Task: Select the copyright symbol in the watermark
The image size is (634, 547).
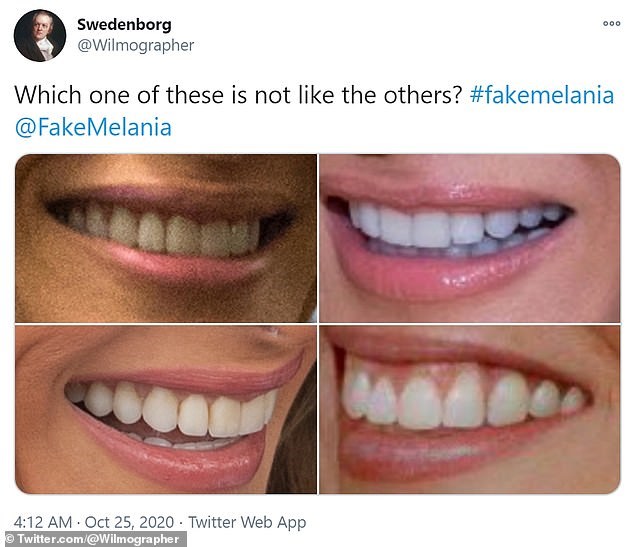Action: [x=10, y=539]
